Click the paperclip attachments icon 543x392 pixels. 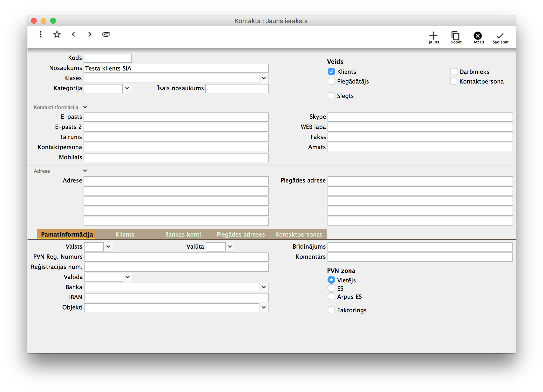(x=106, y=34)
